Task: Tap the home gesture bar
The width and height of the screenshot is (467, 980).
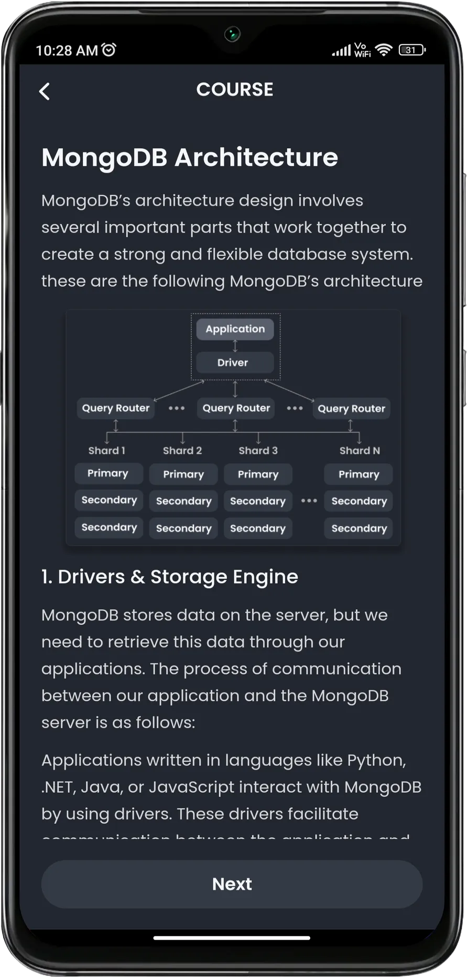Action: (x=232, y=938)
